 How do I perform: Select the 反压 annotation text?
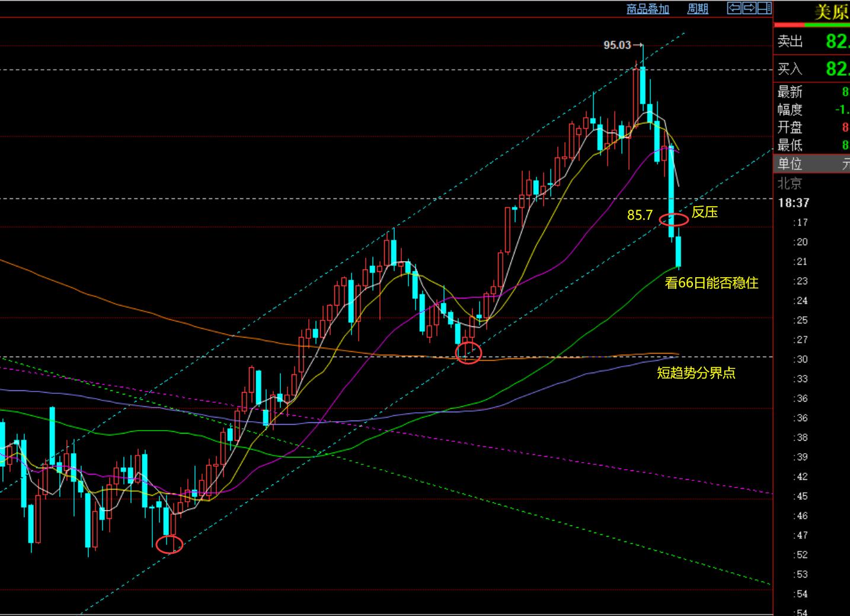[x=705, y=212]
